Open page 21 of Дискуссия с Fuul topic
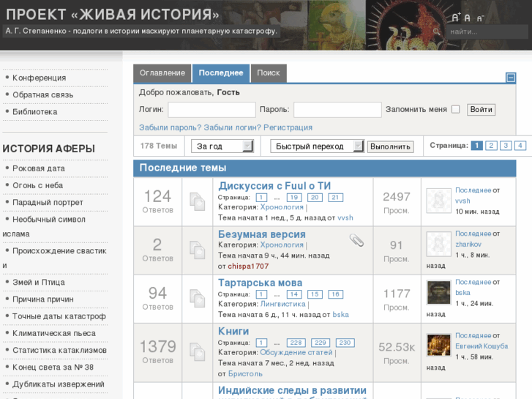Viewport: 532px width, 399px height. [335, 198]
